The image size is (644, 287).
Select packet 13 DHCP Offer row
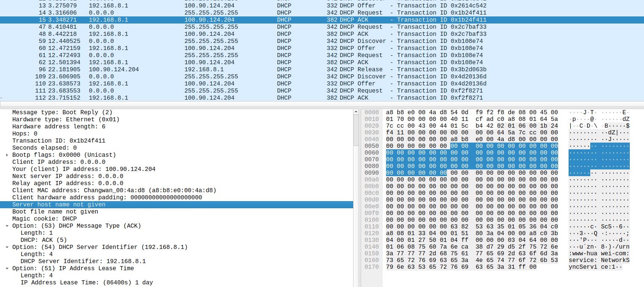pyautogui.click(x=261, y=6)
